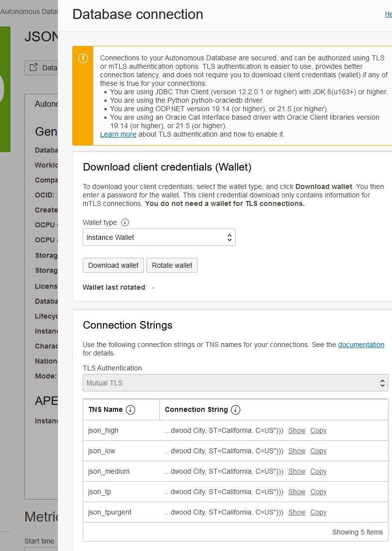Copy the json_high connection string
The height and width of the screenshot is (551, 392).
pyautogui.click(x=318, y=430)
